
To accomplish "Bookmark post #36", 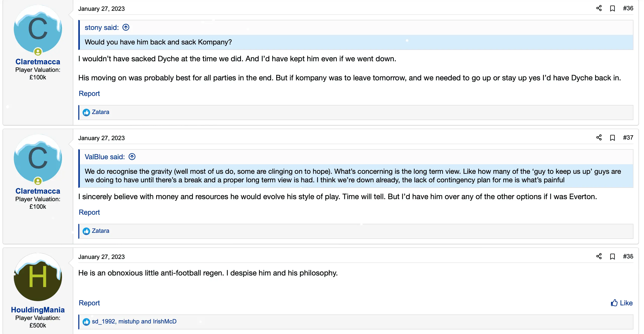I will pyautogui.click(x=612, y=9).
